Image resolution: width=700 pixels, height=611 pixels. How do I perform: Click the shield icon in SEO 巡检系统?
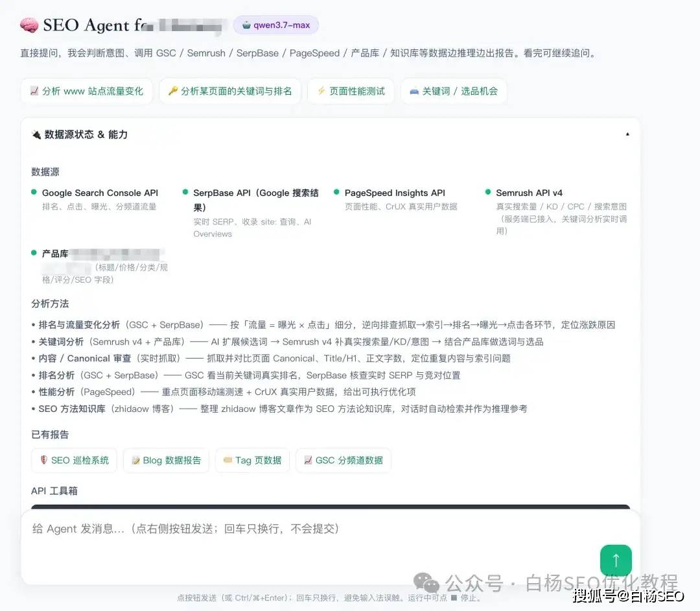(x=44, y=460)
